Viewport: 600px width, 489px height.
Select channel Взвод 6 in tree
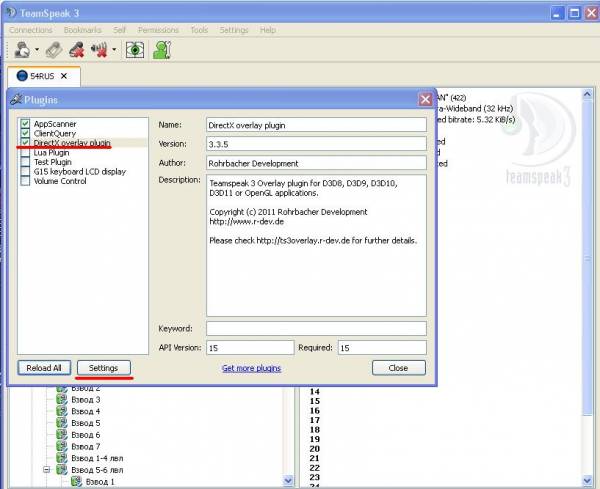click(86, 435)
